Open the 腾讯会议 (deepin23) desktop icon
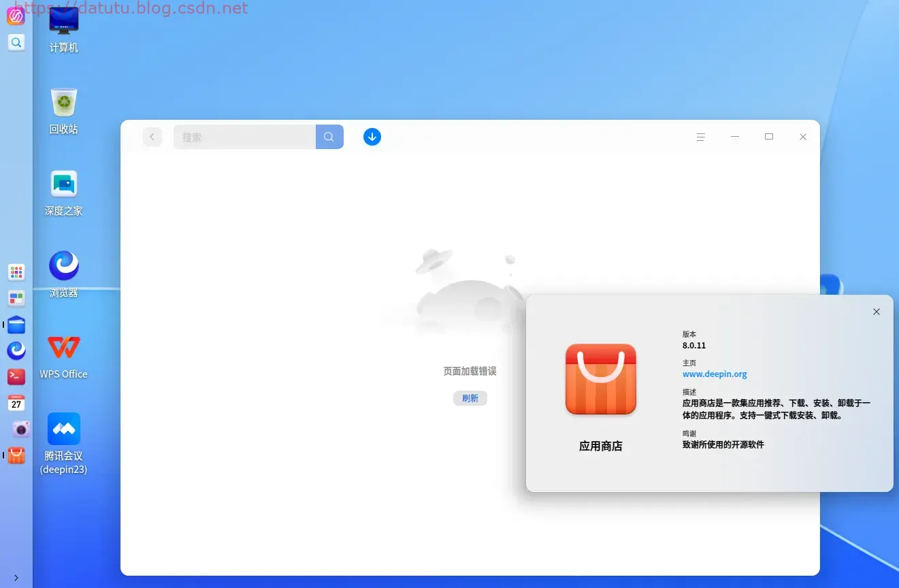This screenshot has height=588, width=899. (64, 443)
